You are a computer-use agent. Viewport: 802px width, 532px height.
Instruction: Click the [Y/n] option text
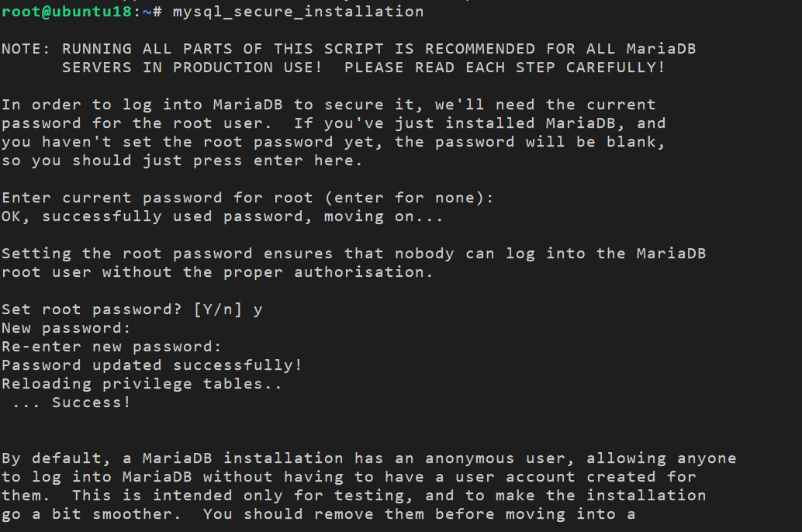coord(218,309)
